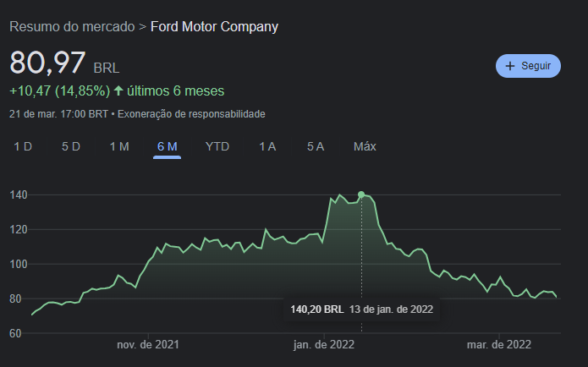
Task: Switch to the 5 A range tab
Action: pyautogui.click(x=316, y=146)
